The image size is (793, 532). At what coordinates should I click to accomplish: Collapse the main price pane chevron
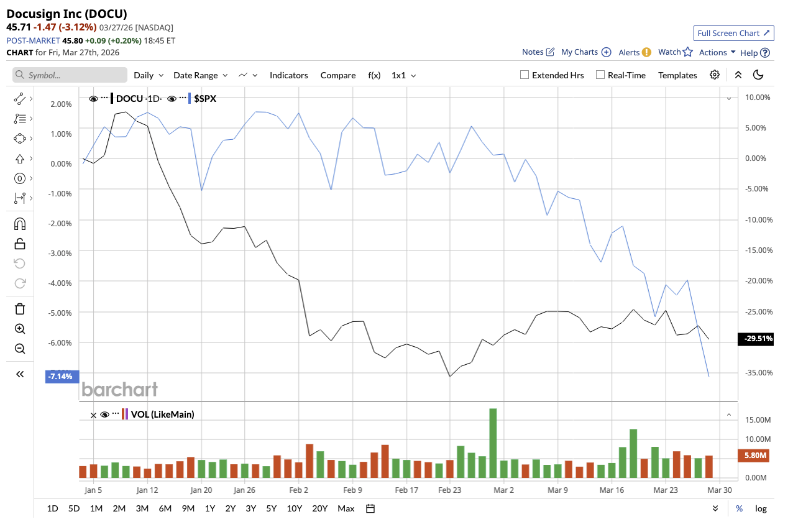tap(729, 98)
